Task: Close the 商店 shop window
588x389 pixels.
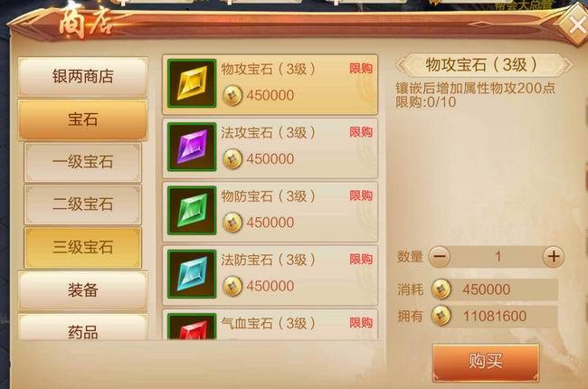Action: coord(574,24)
